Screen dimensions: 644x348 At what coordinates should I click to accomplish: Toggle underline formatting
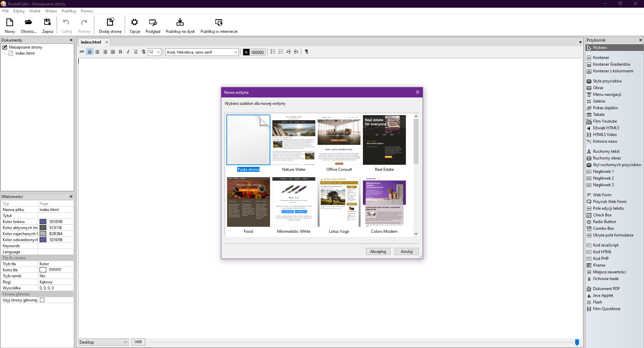pos(136,52)
